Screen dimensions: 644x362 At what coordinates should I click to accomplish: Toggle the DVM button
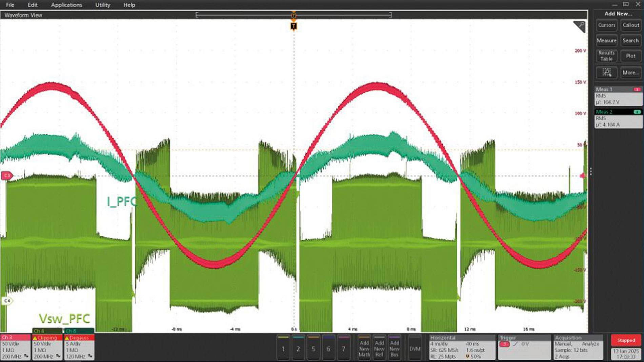pyautogui.click(x=415, y=348)
